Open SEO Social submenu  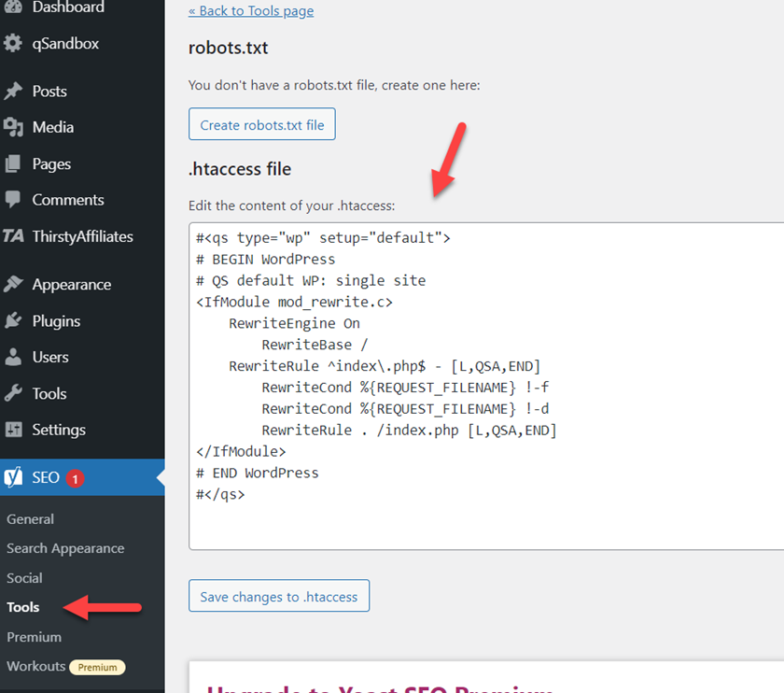coord(24,578)
